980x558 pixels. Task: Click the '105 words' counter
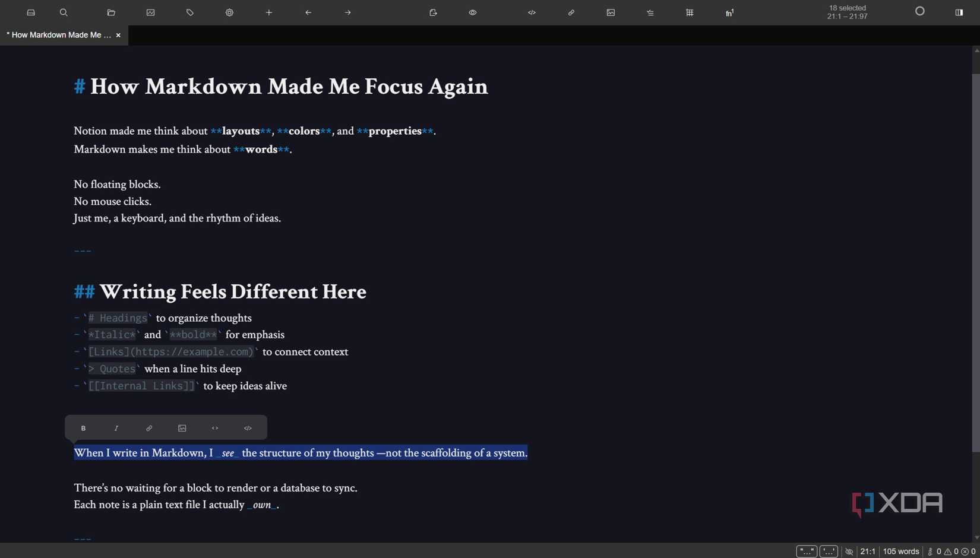901,551
